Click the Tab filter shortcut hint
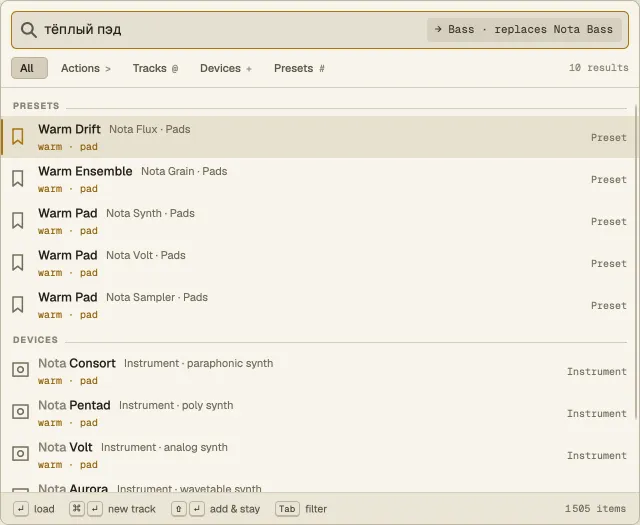Viewport: 640px width, 525px height. 302,509
